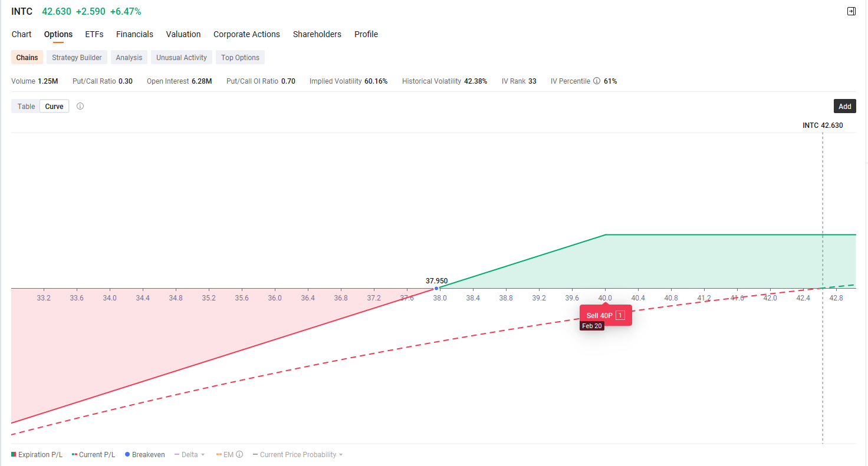This screenshot has height=466, width=868.
Task: Toggle Breakeven legend marker
Action: point(144,455)
